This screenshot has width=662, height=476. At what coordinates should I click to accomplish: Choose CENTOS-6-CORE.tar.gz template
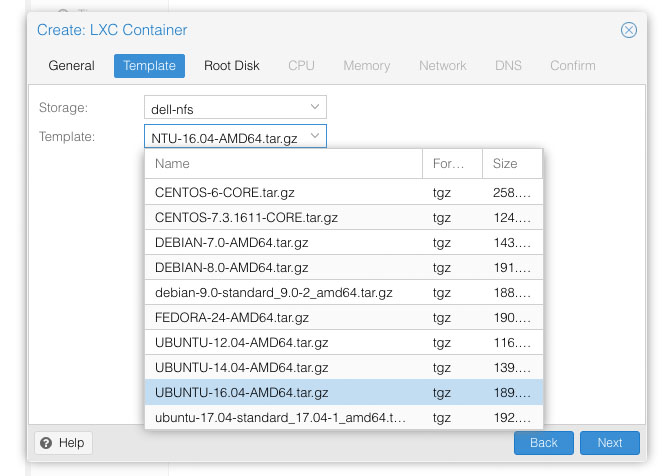click(x=344, y=193)
